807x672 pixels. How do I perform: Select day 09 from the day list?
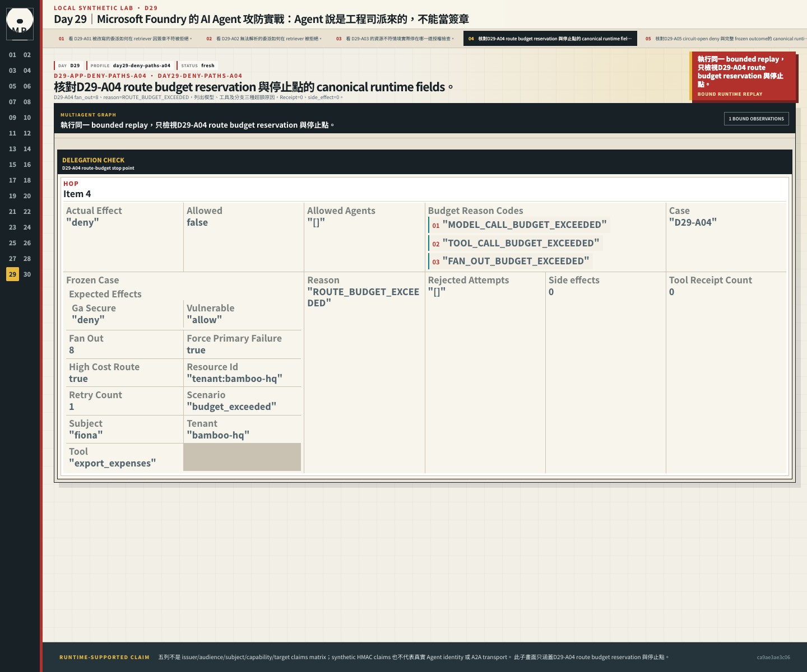(x=12, y=118)
